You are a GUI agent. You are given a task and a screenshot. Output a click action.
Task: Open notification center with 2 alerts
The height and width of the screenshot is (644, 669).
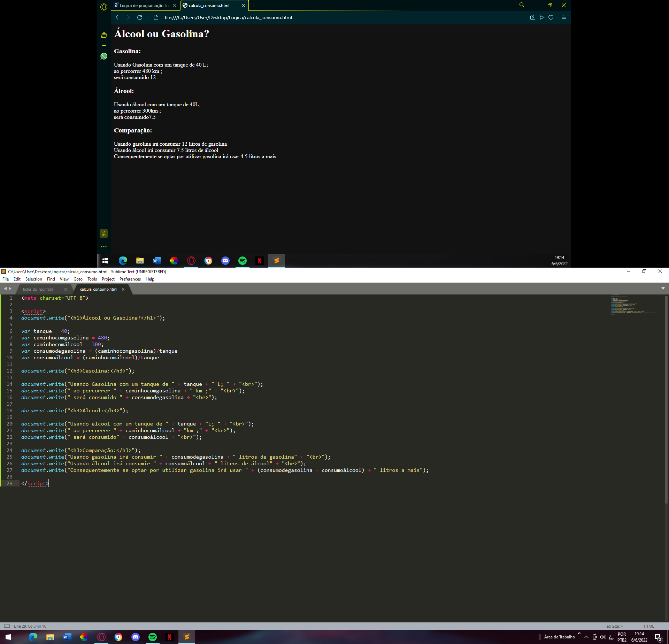[659, 637]
